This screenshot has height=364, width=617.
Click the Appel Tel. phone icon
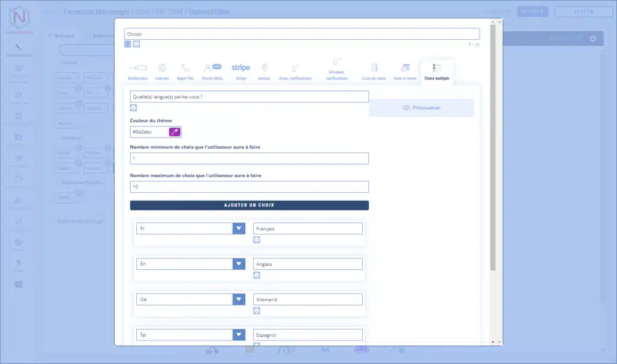click(x=186, y=71)
